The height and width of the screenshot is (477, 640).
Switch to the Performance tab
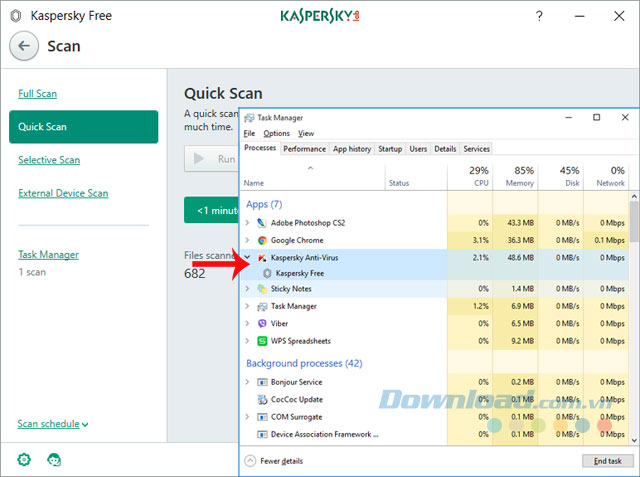click(304, 149)
